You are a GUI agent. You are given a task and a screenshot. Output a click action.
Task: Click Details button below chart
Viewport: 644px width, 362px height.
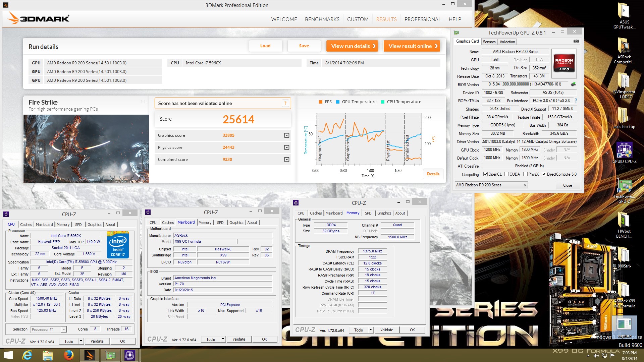click(x=433, y=174)
